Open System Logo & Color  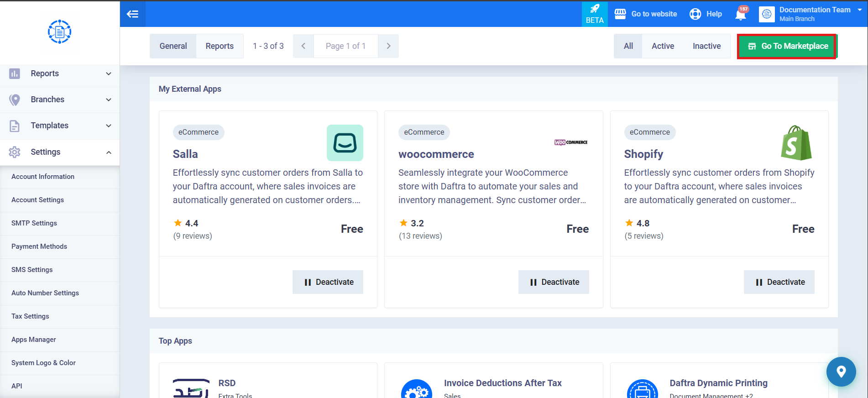pos(60,363)
